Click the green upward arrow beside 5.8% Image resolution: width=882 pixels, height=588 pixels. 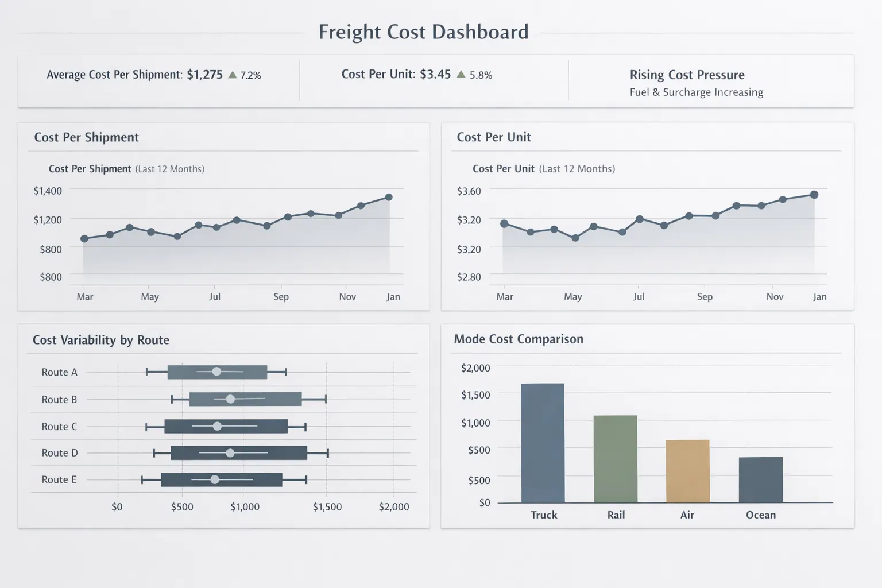pyautogui.click(x=461, y=75)
